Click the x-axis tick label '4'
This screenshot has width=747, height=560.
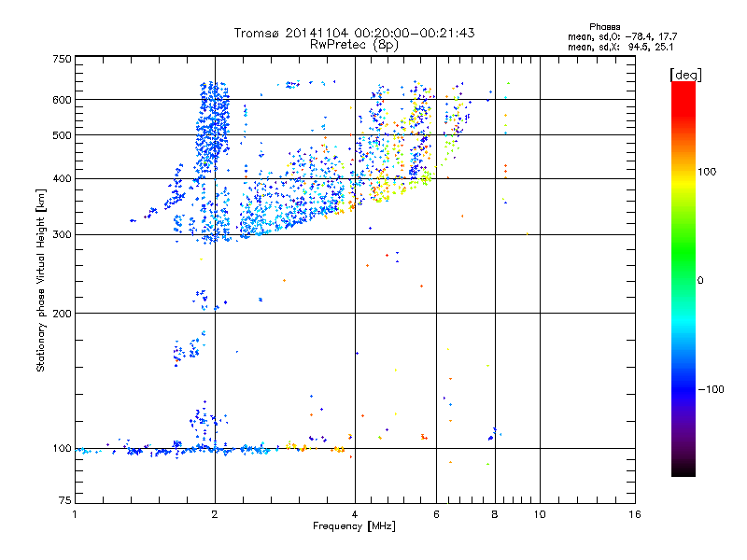click(x=355, y=514)
